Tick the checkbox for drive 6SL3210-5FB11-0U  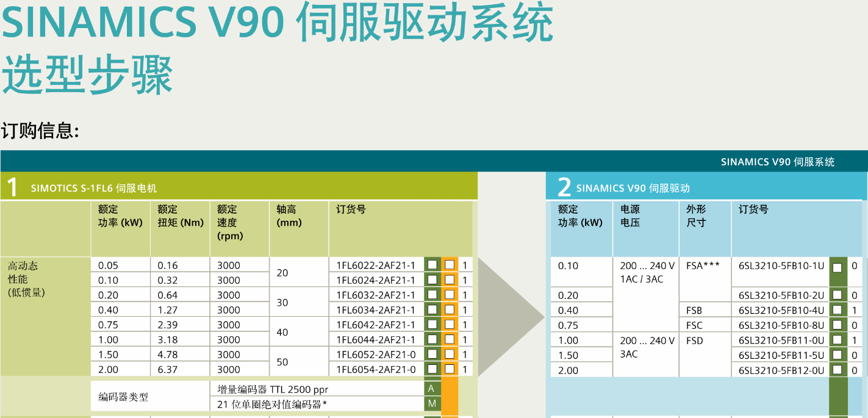click(838, 340)
